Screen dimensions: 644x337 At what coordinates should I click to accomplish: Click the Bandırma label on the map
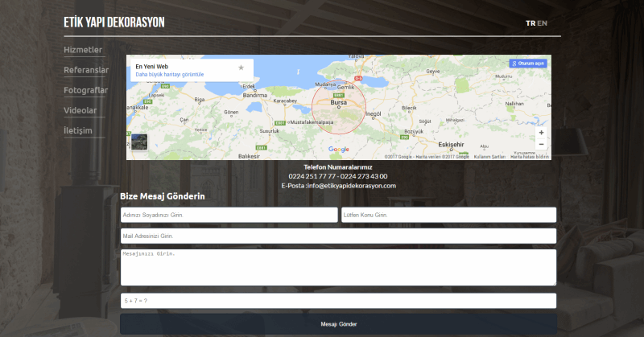pyautogui.click(x=255, y=95)
